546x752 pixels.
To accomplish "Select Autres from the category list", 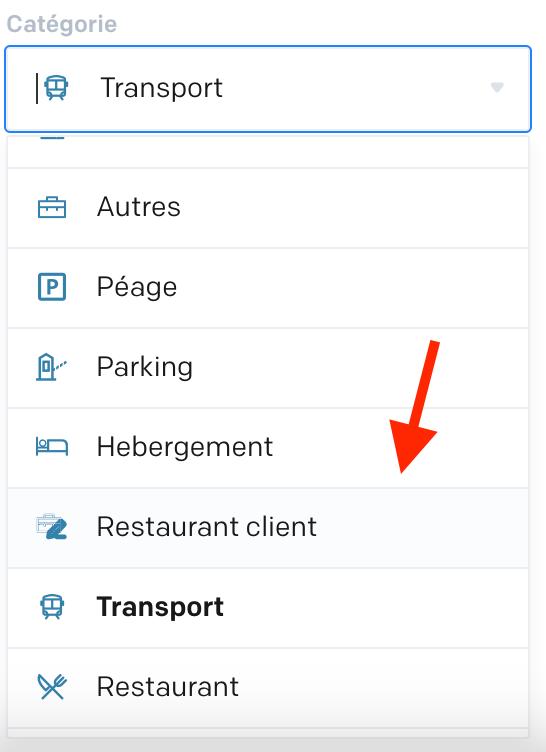I will (x=268, y=208).
